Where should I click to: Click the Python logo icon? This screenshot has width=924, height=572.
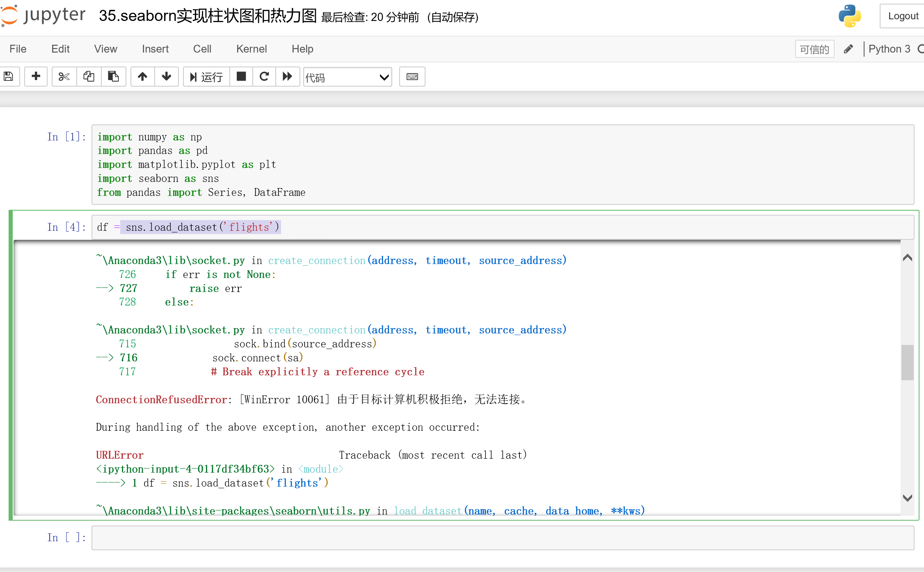point(850,16)
